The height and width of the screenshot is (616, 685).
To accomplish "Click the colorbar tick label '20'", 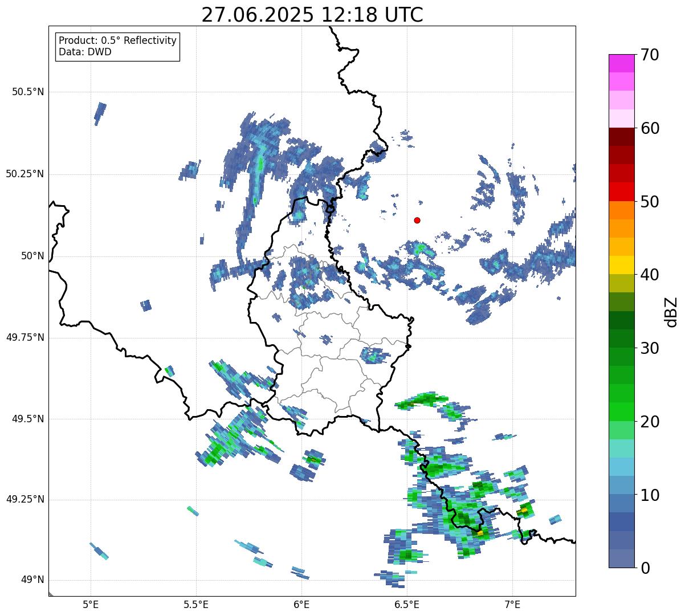I will [649, 422].
